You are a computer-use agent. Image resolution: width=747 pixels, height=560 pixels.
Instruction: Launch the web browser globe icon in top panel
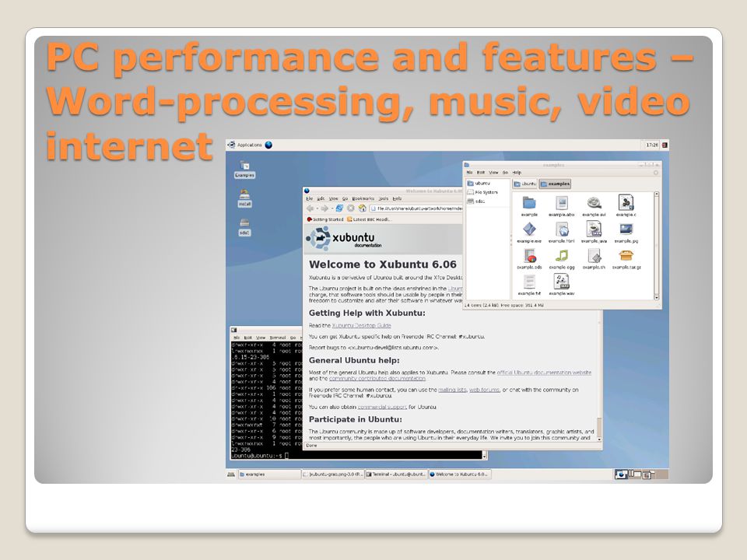click(x=268, y=145)
